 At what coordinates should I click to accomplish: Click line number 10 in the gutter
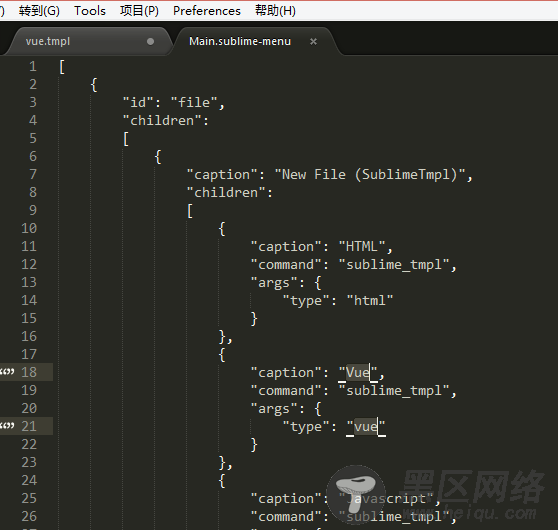[x=29, y=228]
